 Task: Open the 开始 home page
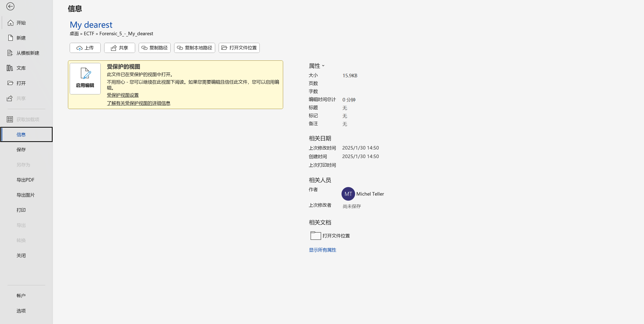[21, 23]
